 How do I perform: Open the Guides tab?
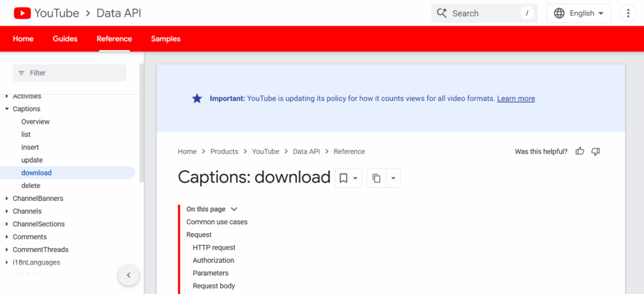tap(65, 38)
